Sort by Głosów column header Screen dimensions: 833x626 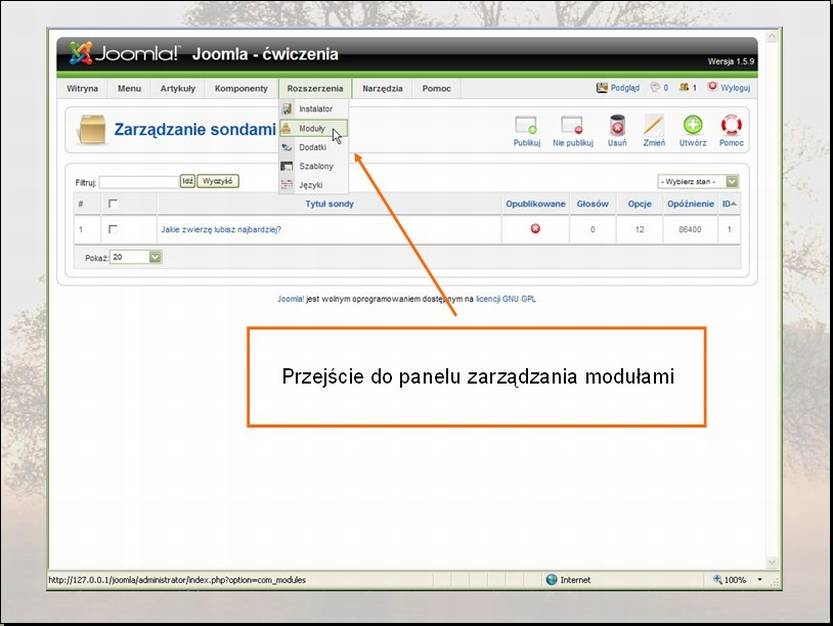pos(592,204)
